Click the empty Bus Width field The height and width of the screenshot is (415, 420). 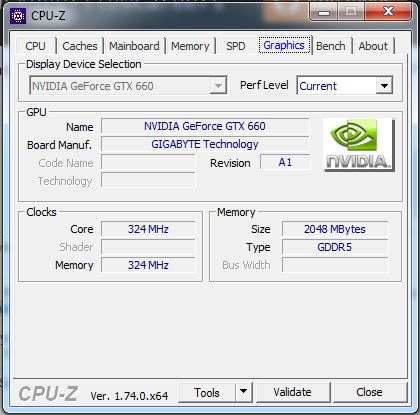tap(335, 265)
